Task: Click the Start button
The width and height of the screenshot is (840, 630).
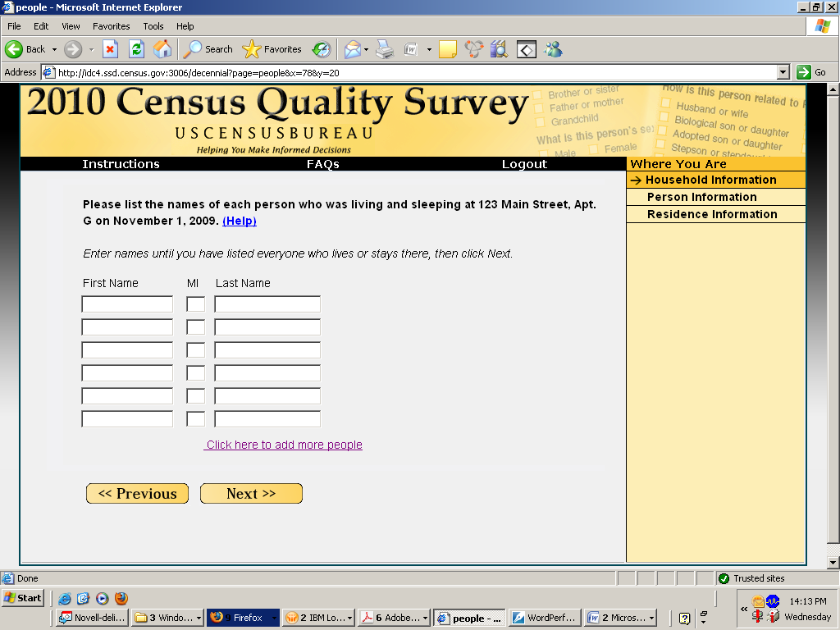Action: pyautogui.click(x=22, y=598)
